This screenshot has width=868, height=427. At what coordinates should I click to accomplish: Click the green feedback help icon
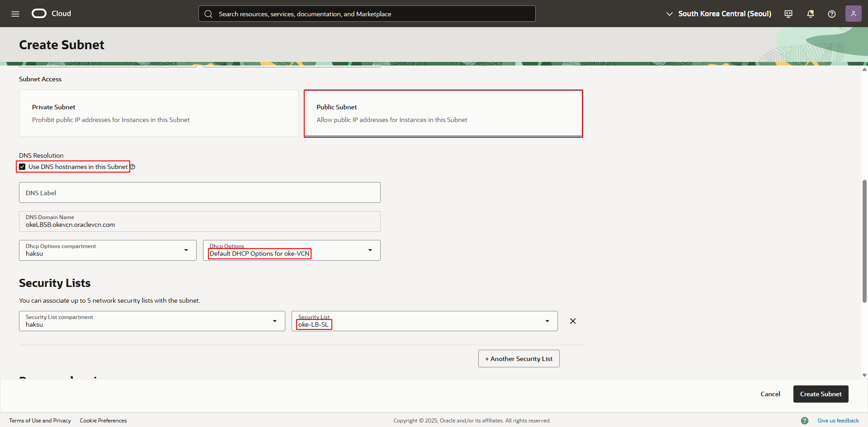[805, 421]
